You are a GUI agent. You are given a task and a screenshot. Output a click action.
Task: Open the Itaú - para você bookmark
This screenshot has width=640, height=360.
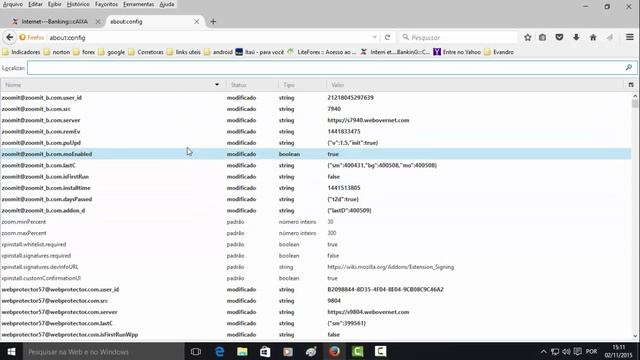(260, 52)
